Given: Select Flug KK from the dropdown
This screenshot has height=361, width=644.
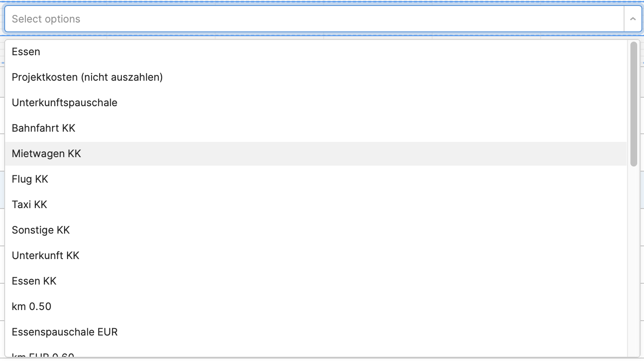Looking at the screenshot, I should [316, 179].
